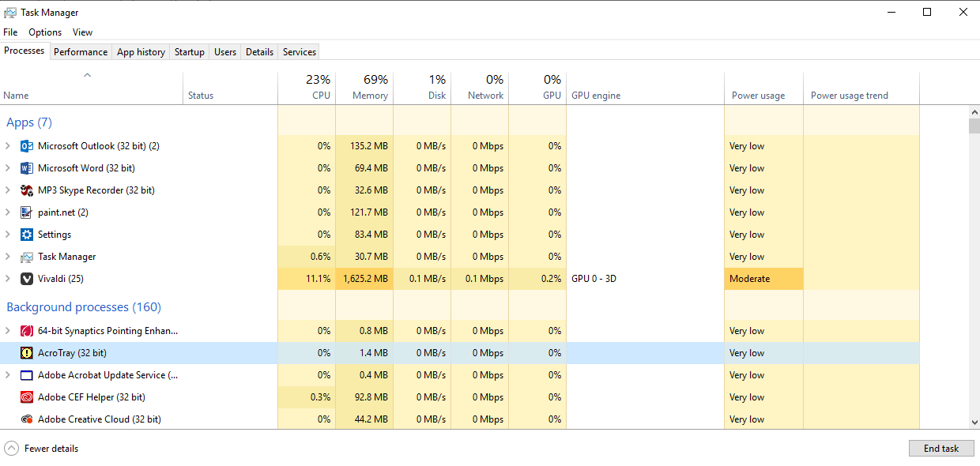Sort processes by Disk column
Screen dimensions: 980x466
pos(422,88)
